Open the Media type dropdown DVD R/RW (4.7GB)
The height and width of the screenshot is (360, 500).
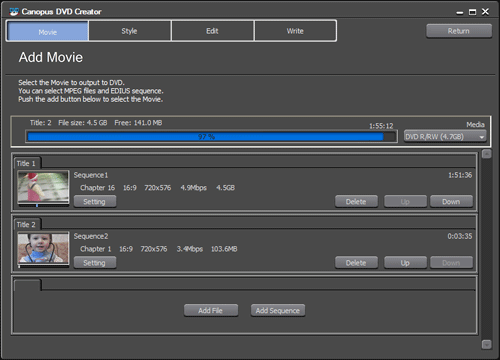(x=445, y=137)
